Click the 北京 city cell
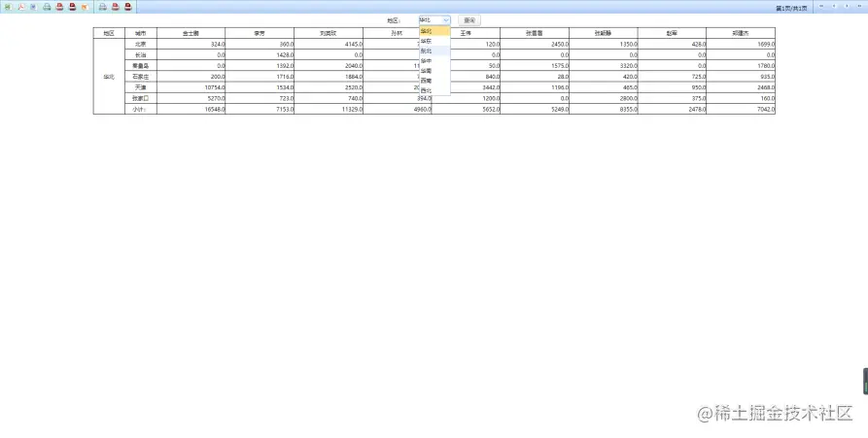Viewport: 868px width, 438px height. [x=141, y=44]
